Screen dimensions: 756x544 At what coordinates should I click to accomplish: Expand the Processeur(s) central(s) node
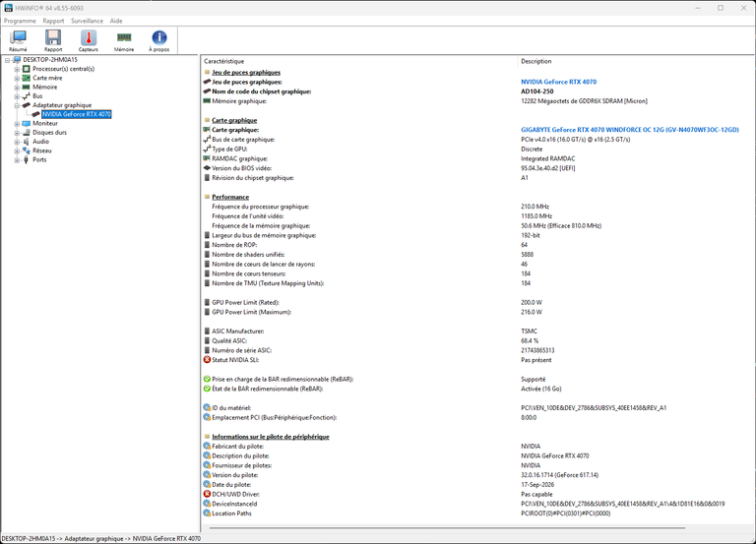point(17,70)
